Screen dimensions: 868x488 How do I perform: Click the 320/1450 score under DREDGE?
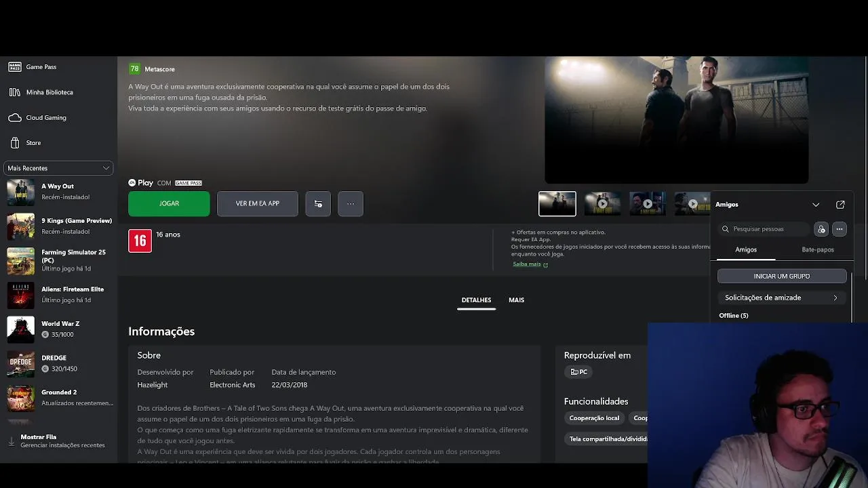(x=64, y=369)
